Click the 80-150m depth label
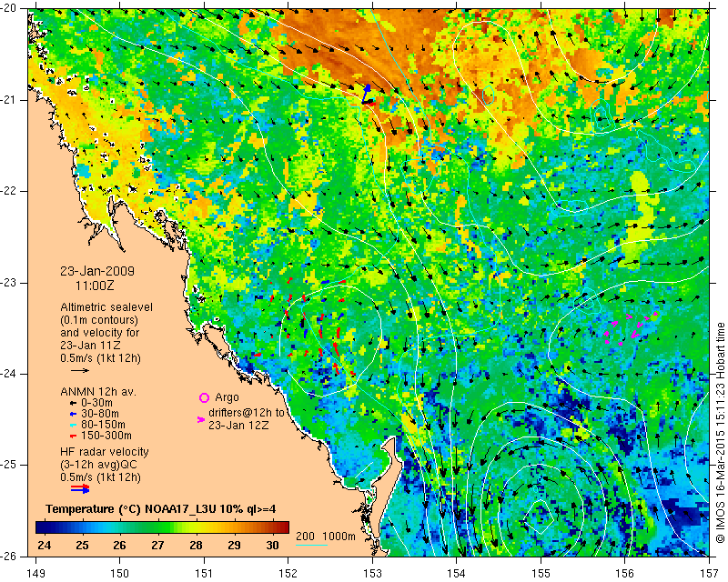 click(x=103, y=425)
